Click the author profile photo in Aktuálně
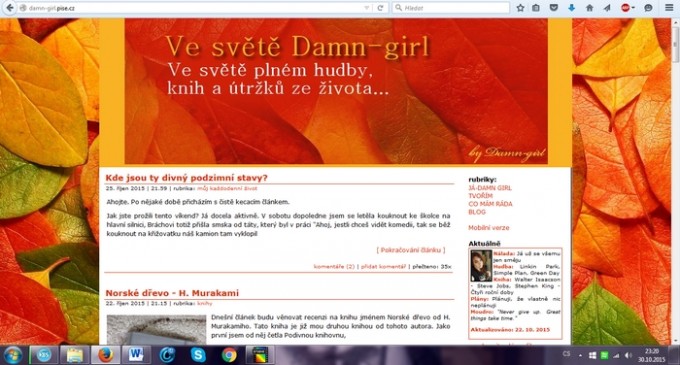 point(481,266)
